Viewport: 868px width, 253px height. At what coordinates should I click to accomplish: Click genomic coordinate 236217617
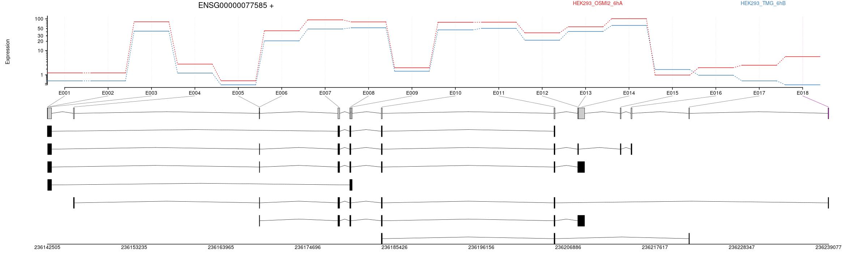click(x=655, y=248)
